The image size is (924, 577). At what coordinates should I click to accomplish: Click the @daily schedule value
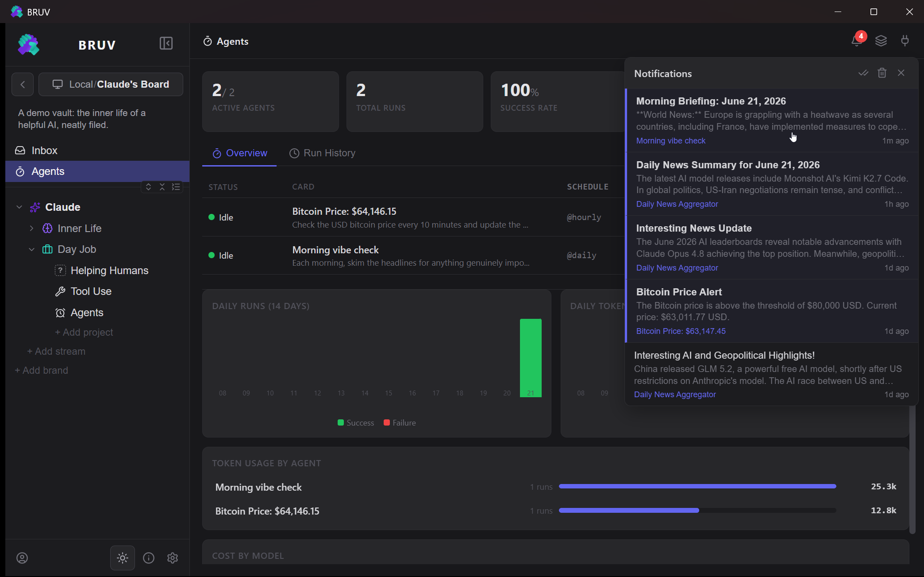coord(581,256)
